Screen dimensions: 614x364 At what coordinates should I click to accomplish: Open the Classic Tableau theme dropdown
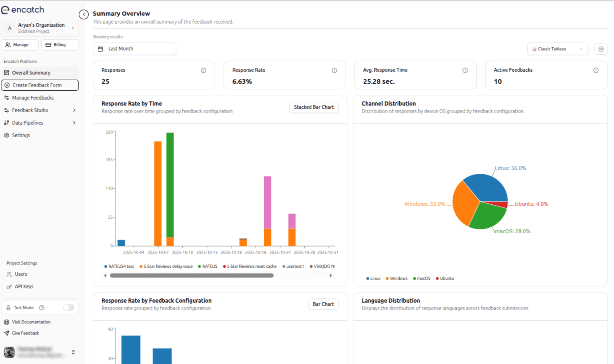click(x=557, y=49)
